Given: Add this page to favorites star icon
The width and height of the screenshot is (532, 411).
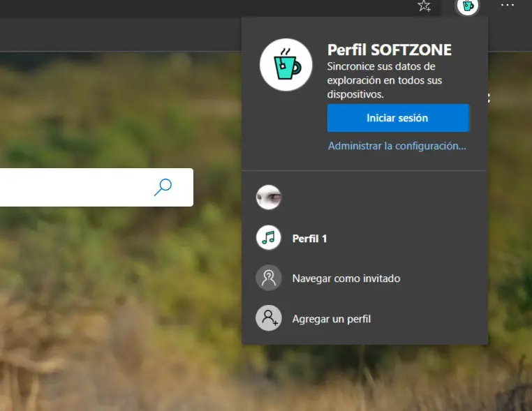Looking at the screenshot, I should pyautogui.click(x=424, y=6).
